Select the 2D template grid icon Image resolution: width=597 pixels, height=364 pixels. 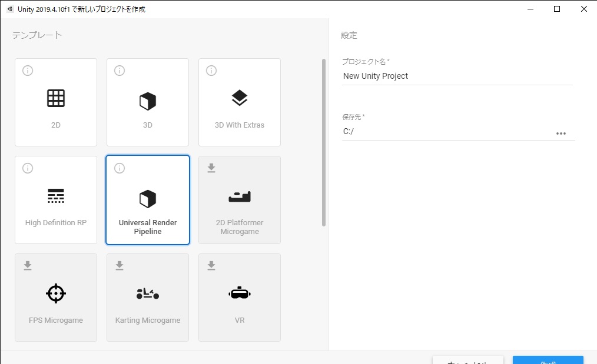click(x=55, y=99)
